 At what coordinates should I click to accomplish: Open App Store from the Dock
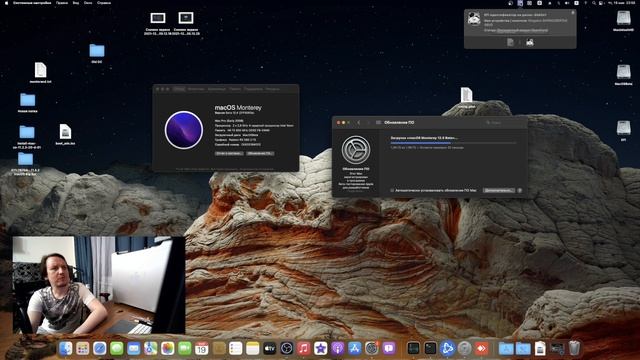click(x=354, y=348)
